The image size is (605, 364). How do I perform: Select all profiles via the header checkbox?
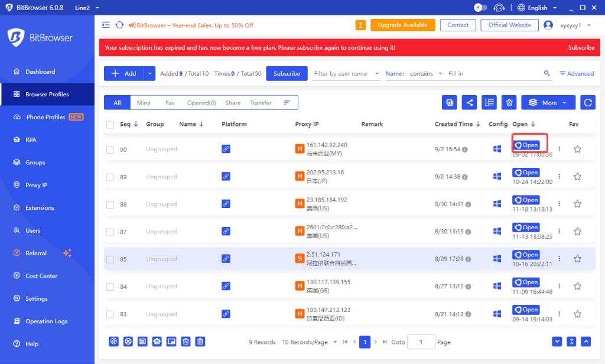[x=110, y=124]
